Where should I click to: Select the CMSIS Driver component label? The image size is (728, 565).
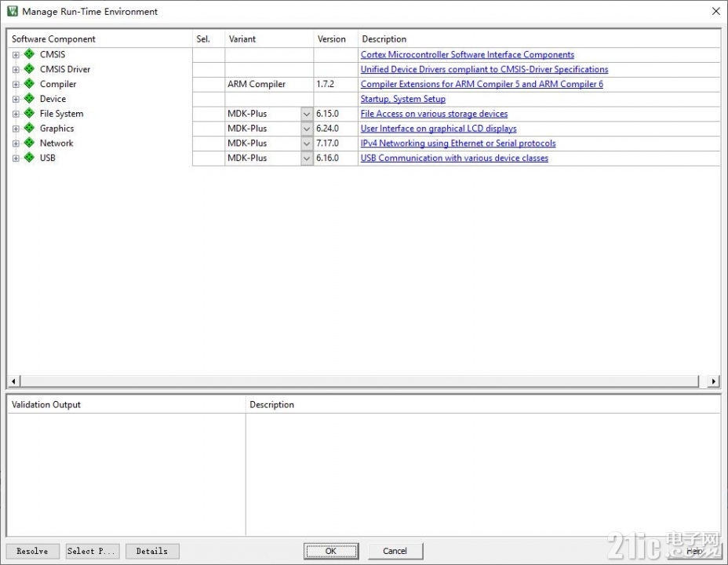65,69
